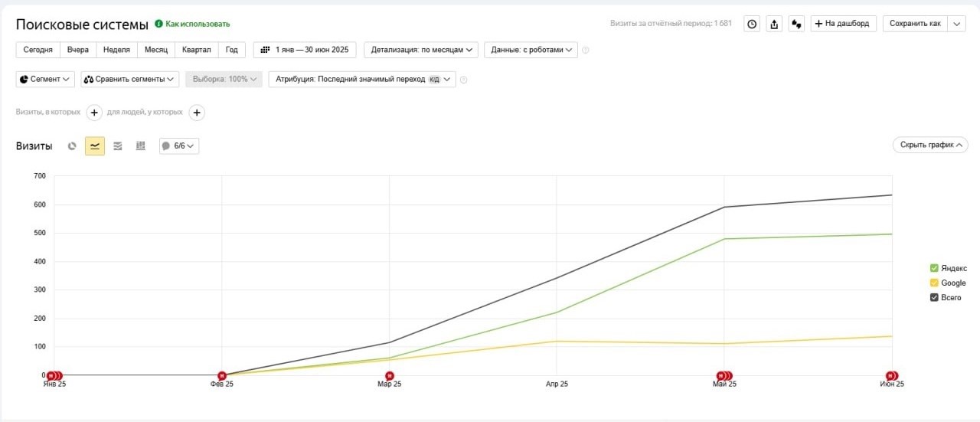This screenshot has height=422, width=980.
Task: Open the 1 янв — 30 июн 2025 date picker
Action: [x=305, y=50]
